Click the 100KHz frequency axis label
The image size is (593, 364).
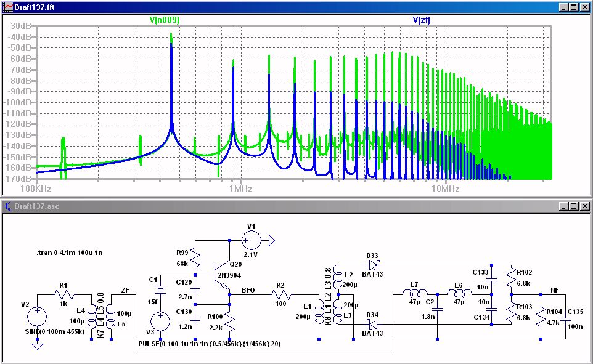tap(36, 188)
